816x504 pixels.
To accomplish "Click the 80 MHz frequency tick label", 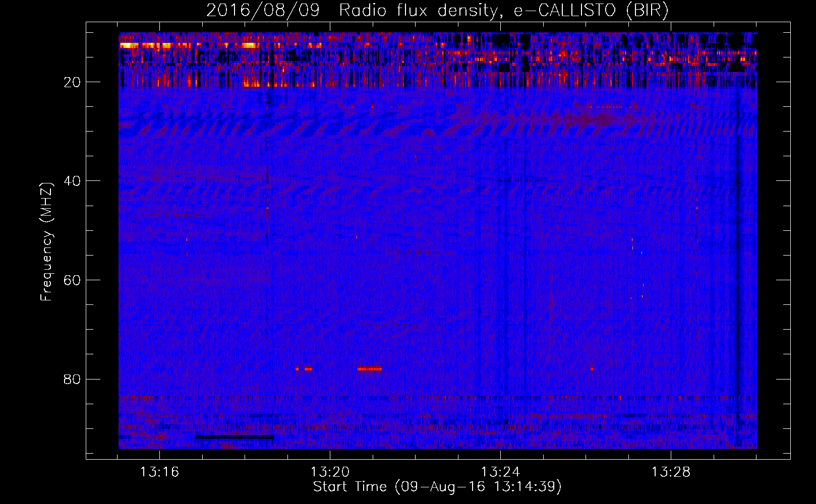I will 73,379.
